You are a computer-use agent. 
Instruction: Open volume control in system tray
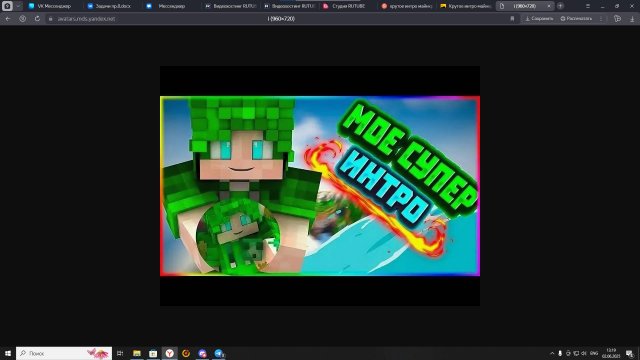(584, 353)
